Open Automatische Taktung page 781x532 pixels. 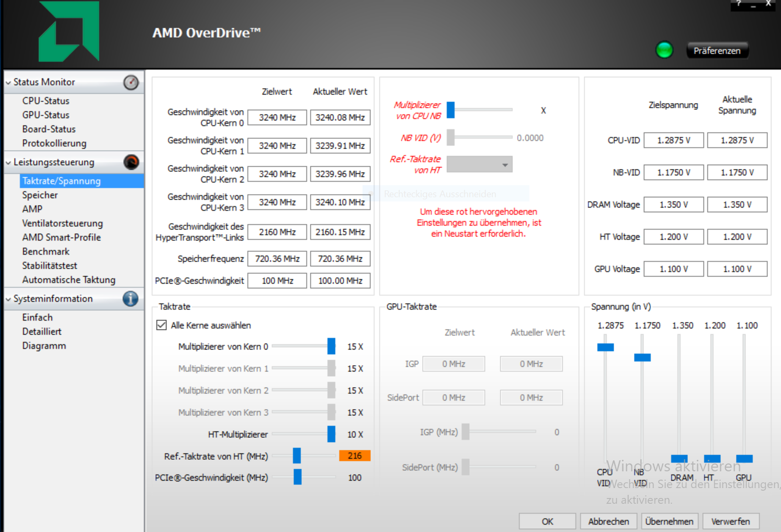tap(69, 280)
